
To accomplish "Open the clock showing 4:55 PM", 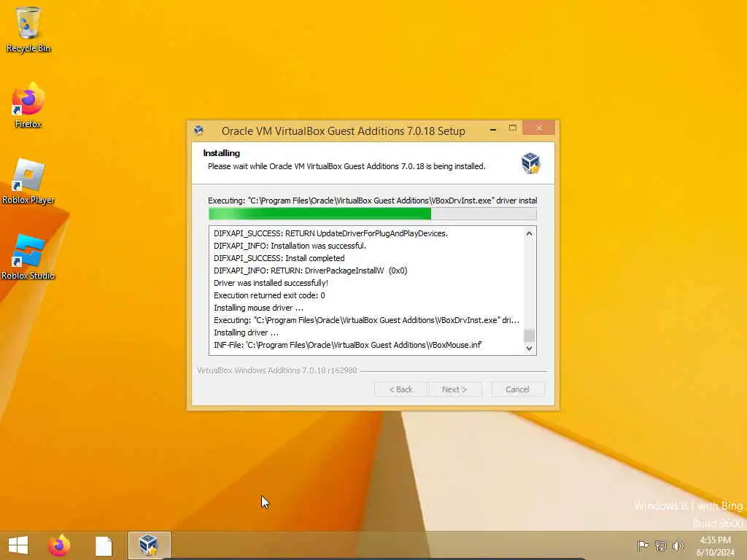I will 715,545.
